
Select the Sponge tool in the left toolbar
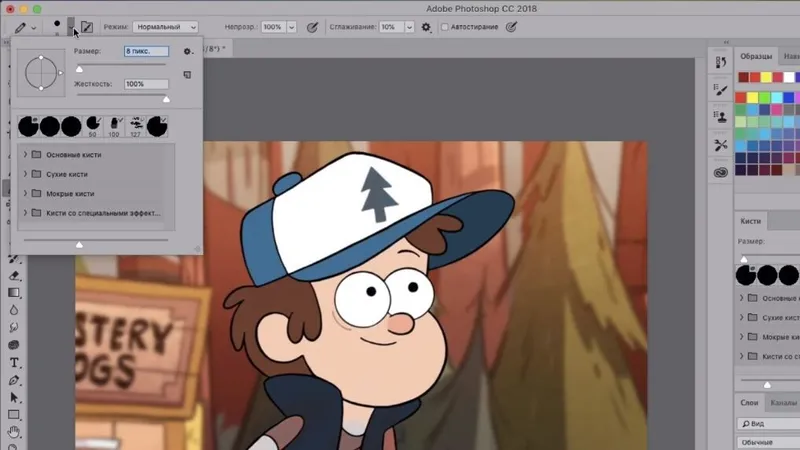click(x=14, y=345)
